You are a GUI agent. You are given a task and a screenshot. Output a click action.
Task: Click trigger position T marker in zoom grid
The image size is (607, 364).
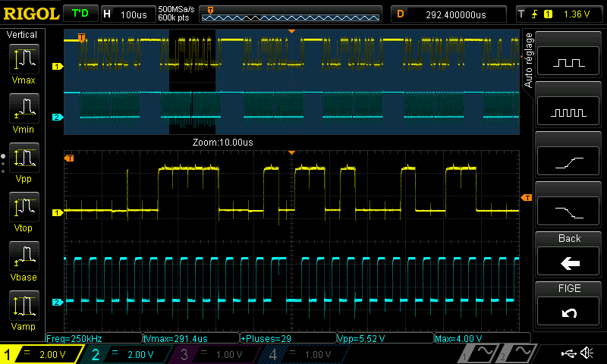coord(69,158)
